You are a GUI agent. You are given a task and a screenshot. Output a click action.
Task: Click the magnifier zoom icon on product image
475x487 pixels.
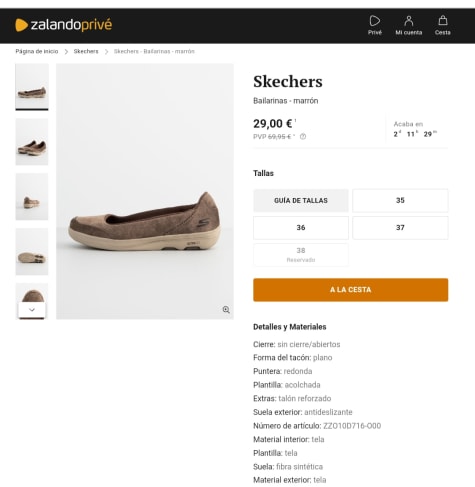226,310
